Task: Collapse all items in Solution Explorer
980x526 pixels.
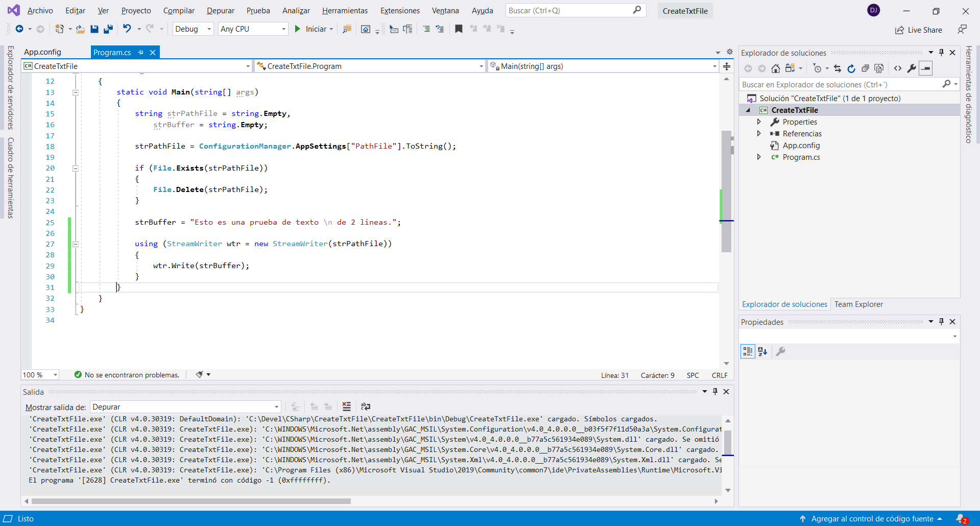Action: coord(865,68)
